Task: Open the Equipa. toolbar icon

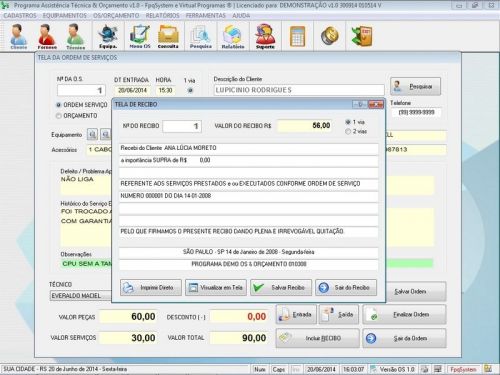Action: click(x=108, y=36)
